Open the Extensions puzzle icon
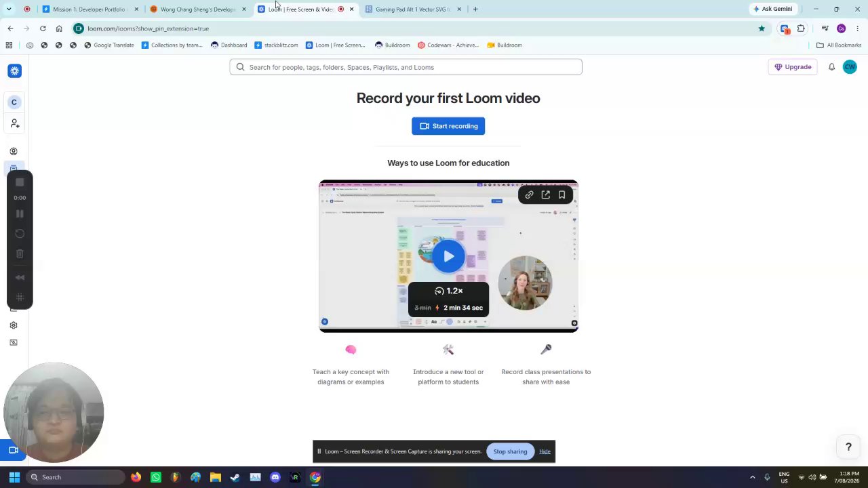 802,28
